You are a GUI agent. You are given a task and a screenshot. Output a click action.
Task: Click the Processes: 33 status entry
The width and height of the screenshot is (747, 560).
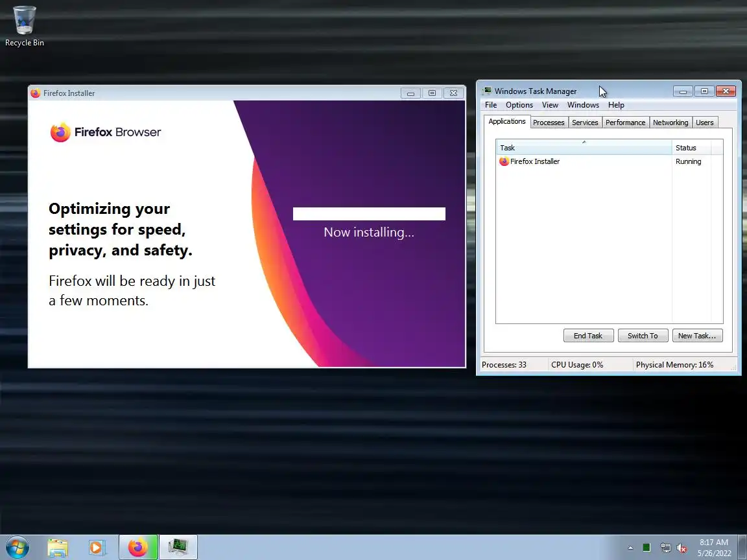coord(504,365)
